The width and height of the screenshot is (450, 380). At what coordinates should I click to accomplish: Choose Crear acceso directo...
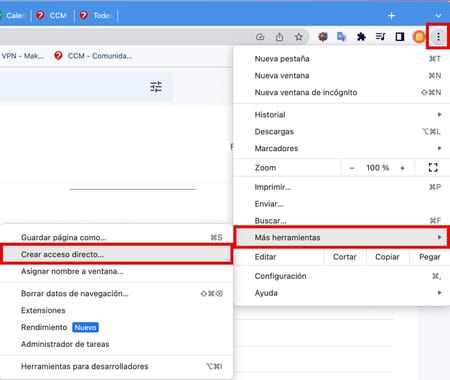click(116, 254)
